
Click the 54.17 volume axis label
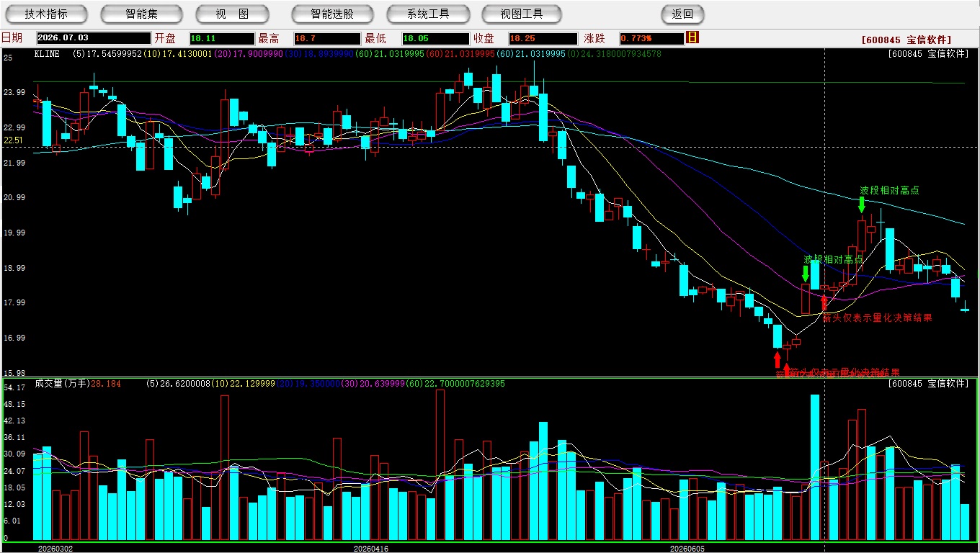[x=15, y=387]
